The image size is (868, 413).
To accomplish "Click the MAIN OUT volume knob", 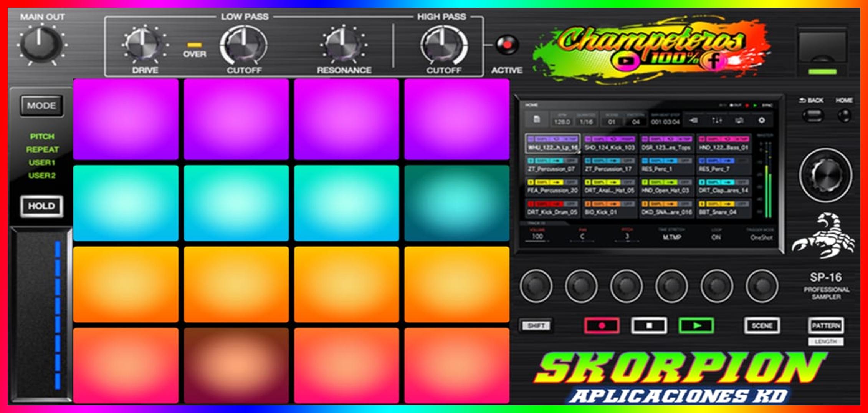I will pyautogui.click(x=41, y=45).
